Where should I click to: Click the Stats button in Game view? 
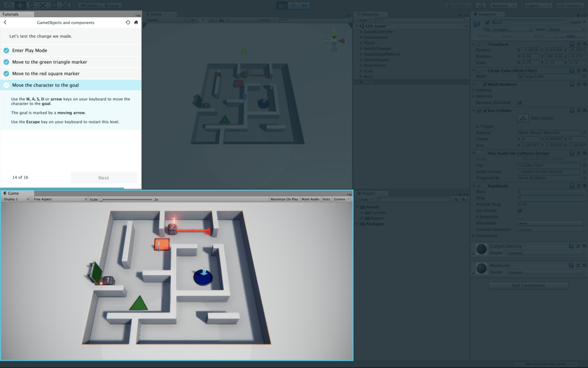326,200
